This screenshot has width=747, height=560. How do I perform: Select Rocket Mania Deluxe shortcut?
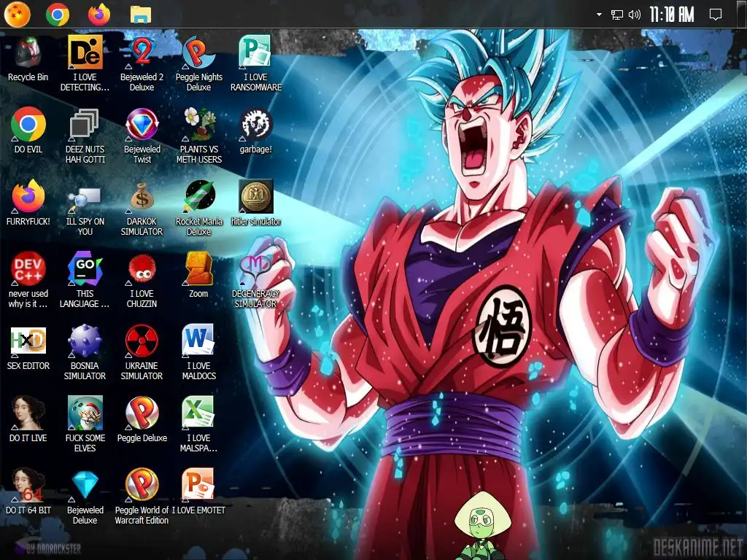tap(198, 208)
